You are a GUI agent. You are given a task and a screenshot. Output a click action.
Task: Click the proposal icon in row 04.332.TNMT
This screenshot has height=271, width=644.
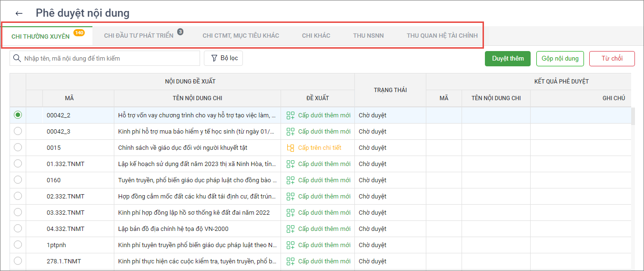(x=291, y=229)
